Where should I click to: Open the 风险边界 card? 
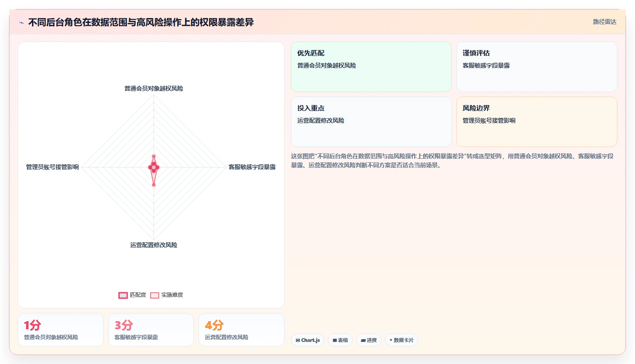pos(537,122)
